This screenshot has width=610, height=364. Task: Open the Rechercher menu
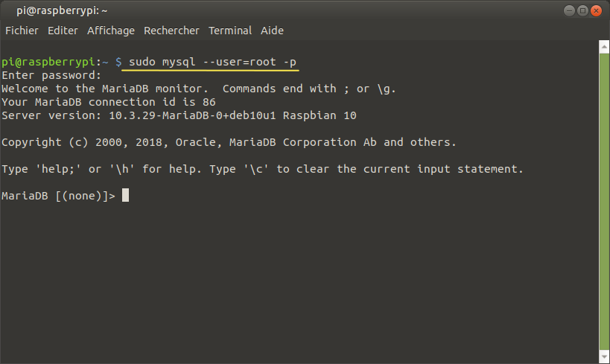tap(171, 31)
